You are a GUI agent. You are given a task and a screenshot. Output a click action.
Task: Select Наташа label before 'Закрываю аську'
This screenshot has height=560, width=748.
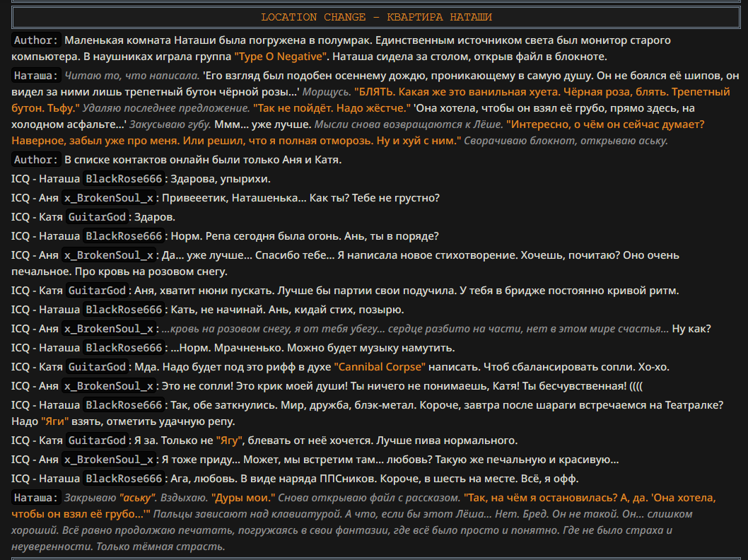tap(37, 498)
